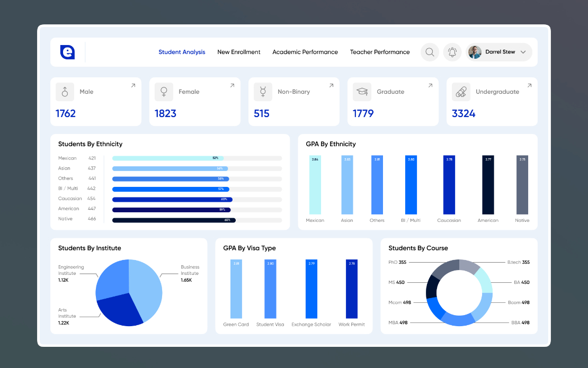Click the Male count 1762

tap(66, 113)
